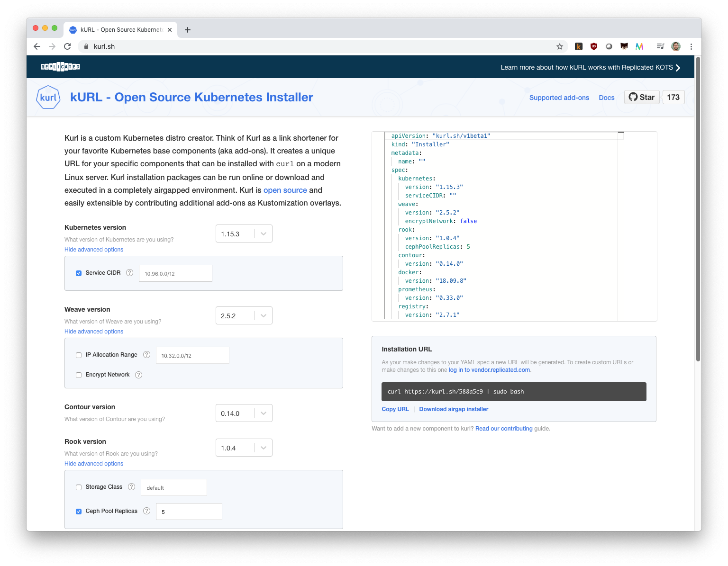Click the Copy URL link
Screen dimensions: 728x566
point(395,409)
